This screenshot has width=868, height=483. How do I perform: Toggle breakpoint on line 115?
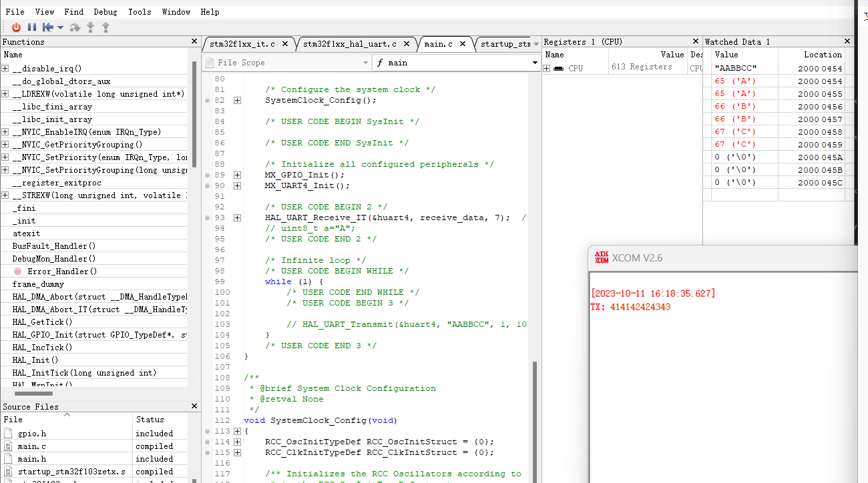tap(208, 452)
